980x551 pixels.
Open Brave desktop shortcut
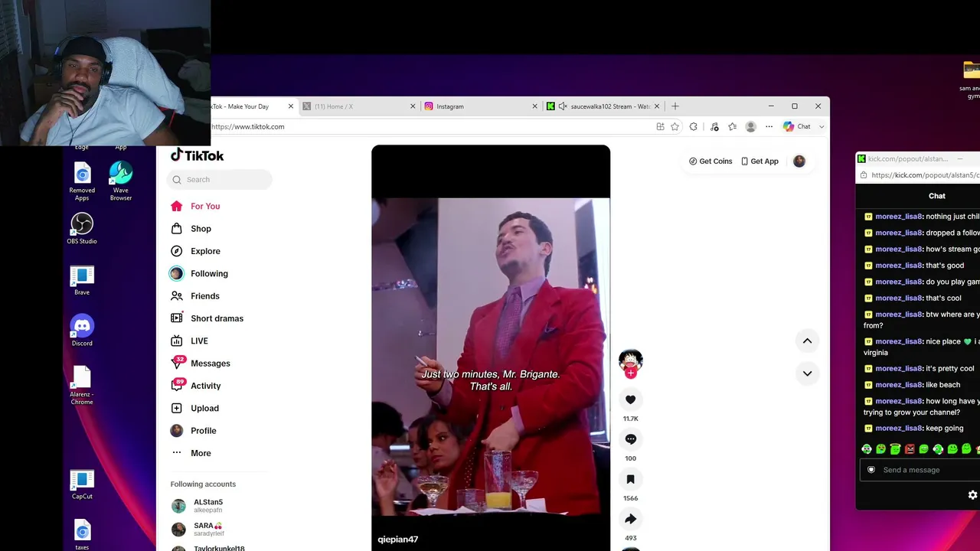point(82,280)
